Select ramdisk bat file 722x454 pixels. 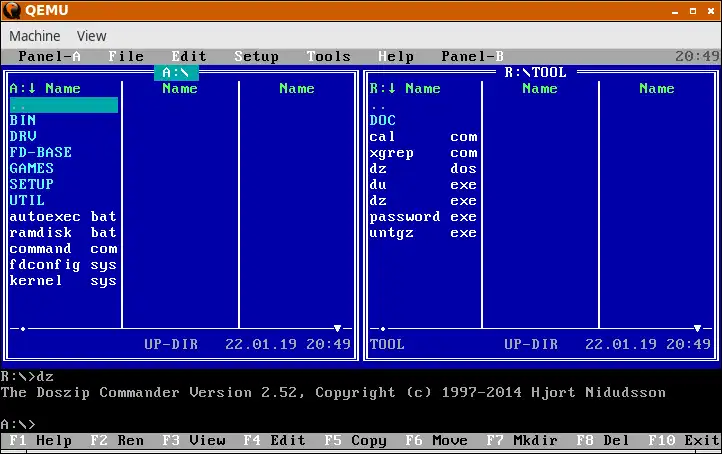tap(63, 233)
